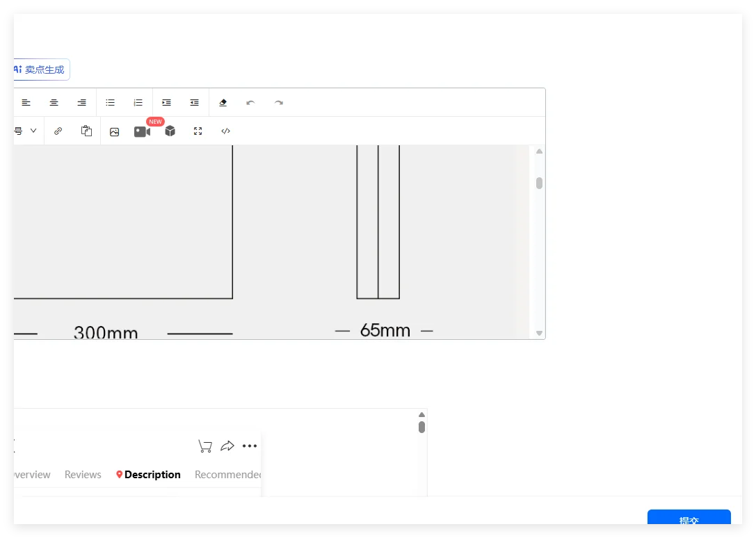This screenshot has height=538, width=756.
Task: Open the cart icon in preview
Action: 205,446
